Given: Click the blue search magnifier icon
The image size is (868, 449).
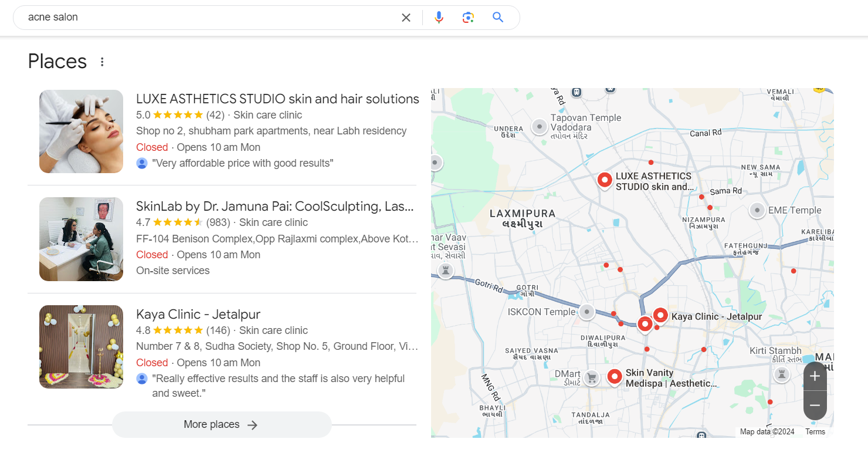Looking at the screenshot, I should [498, 17].
